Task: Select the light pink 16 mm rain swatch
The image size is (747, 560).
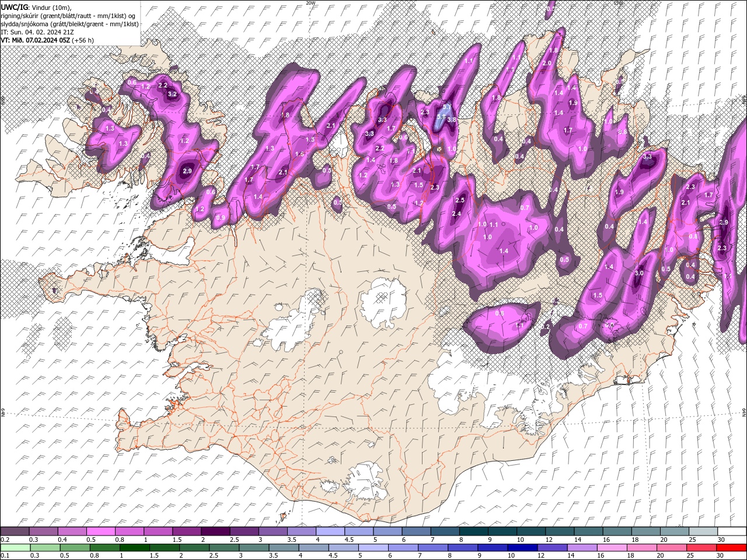Action: point(612,548)
